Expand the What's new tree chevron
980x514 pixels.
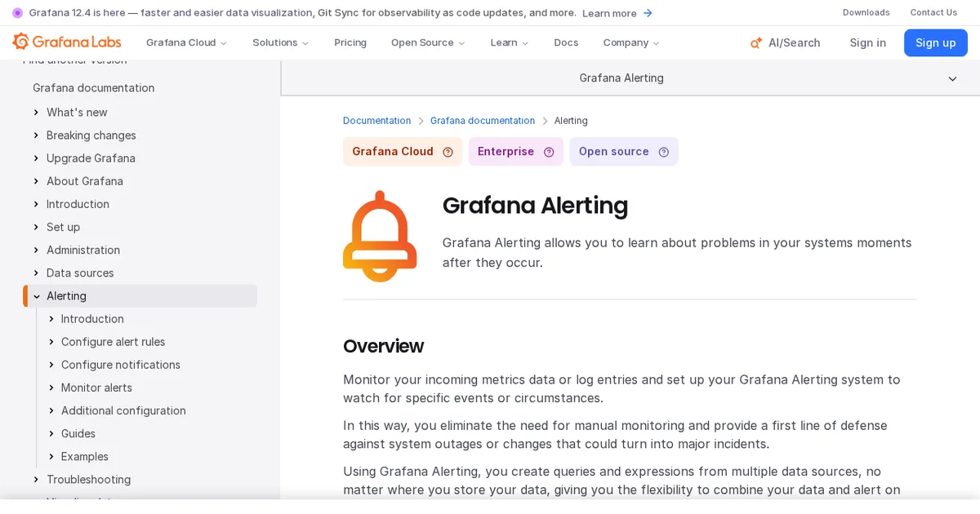point(36,113)
